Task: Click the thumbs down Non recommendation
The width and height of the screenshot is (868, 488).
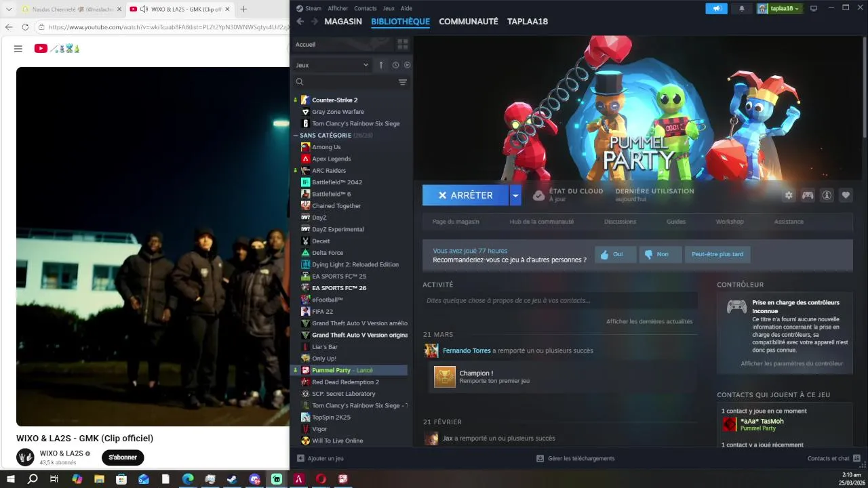Action: click(x=660, y=254)
